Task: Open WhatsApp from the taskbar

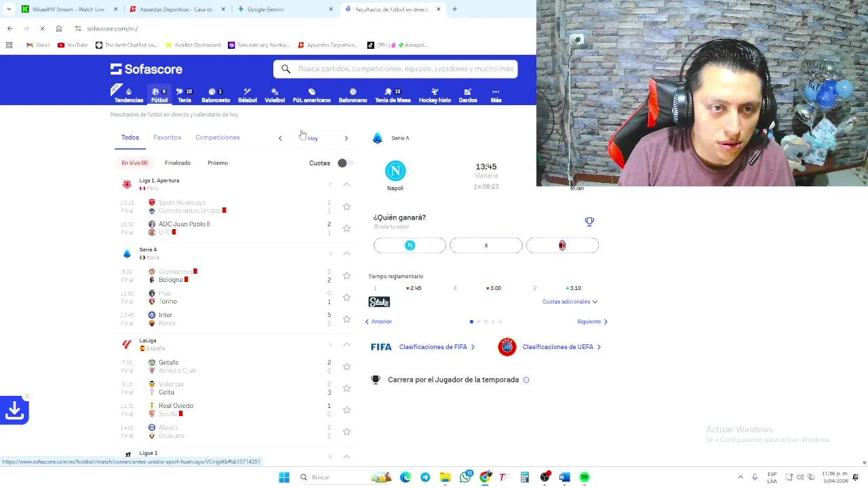Action: click(x=465, y=477)
